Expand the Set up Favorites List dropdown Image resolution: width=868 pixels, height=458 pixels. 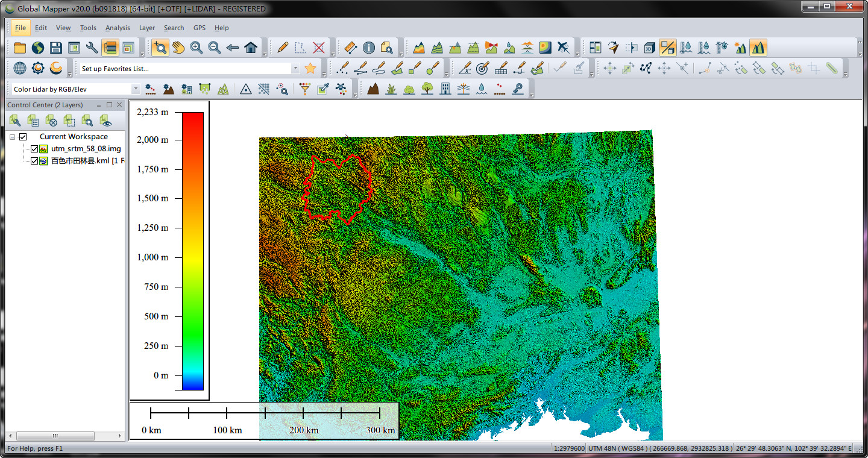[295, 69]
